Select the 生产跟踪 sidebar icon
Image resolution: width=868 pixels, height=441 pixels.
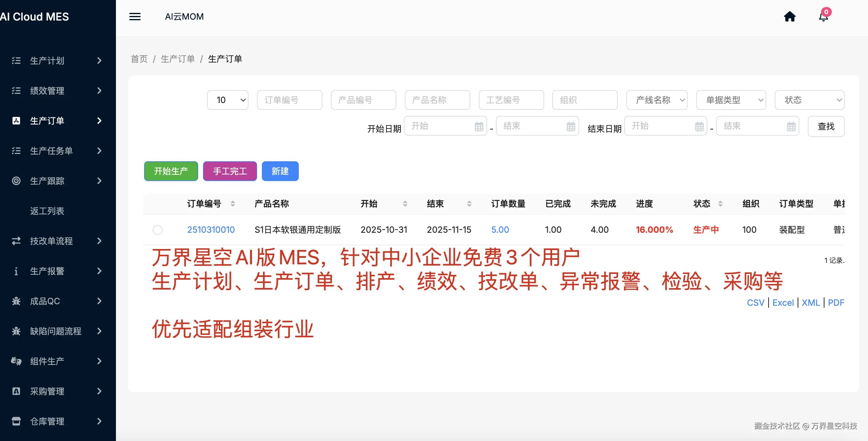point(16,181)
